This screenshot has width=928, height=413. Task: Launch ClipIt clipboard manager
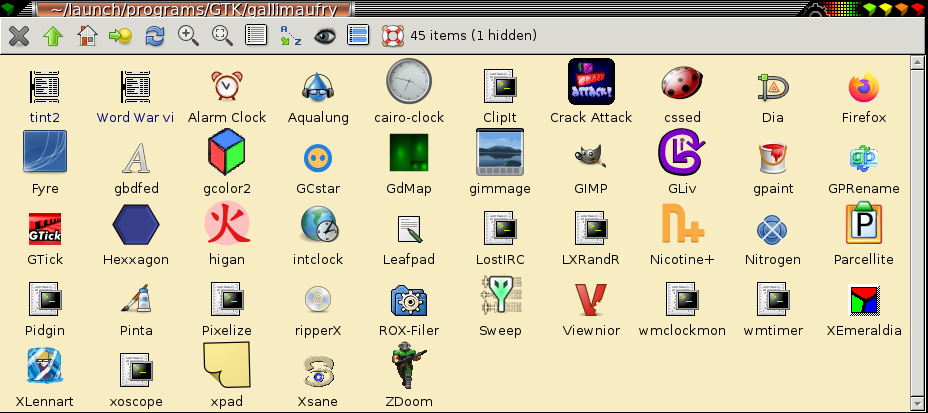point(500,86)
